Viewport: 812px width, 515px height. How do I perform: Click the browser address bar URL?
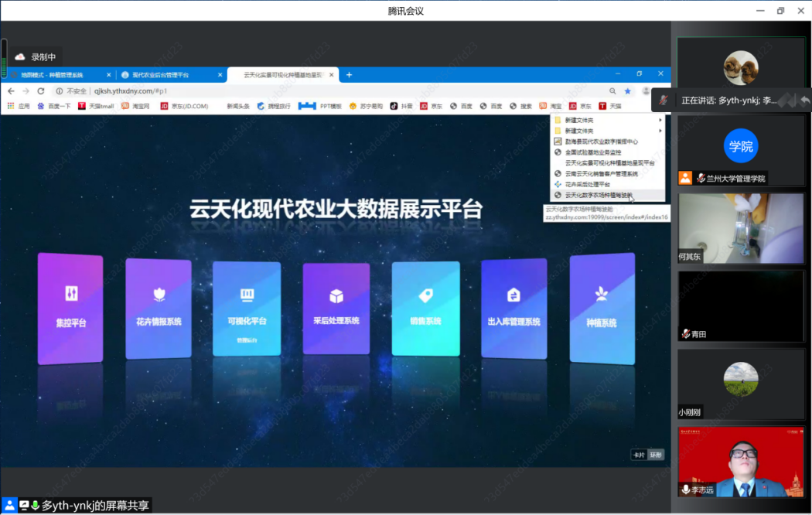tap(131, 91)
